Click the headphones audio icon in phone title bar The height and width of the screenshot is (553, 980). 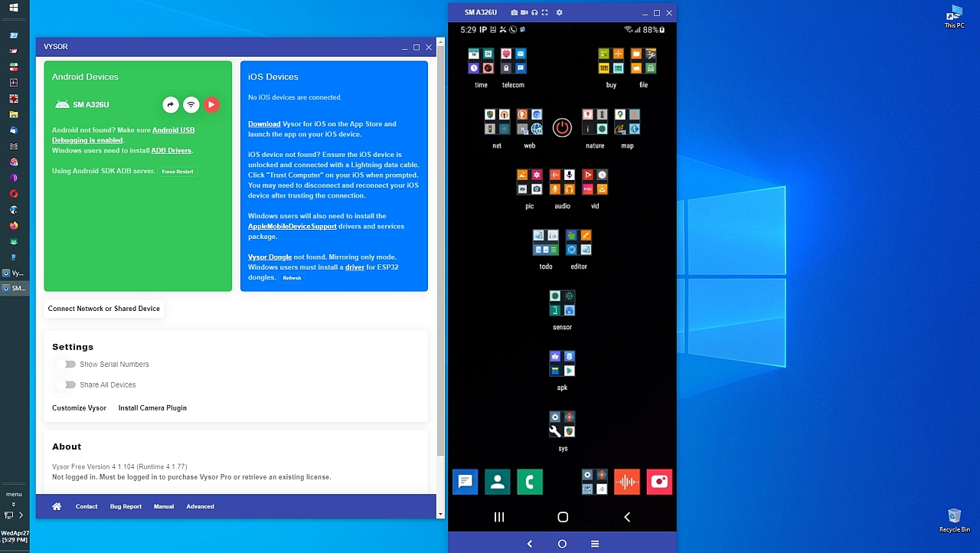pos(534,12)
